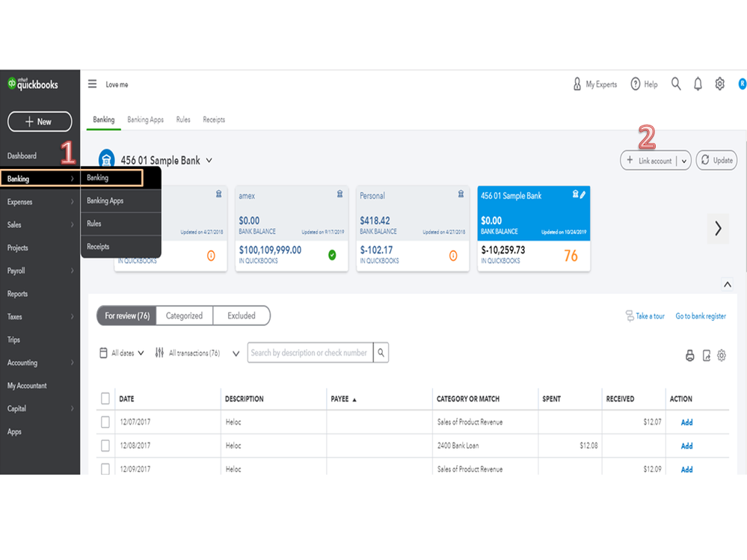The image size is (747, 560).
Task: Click the bank building icon beside 456 01 Sample Bank
Action: [106, 159]
